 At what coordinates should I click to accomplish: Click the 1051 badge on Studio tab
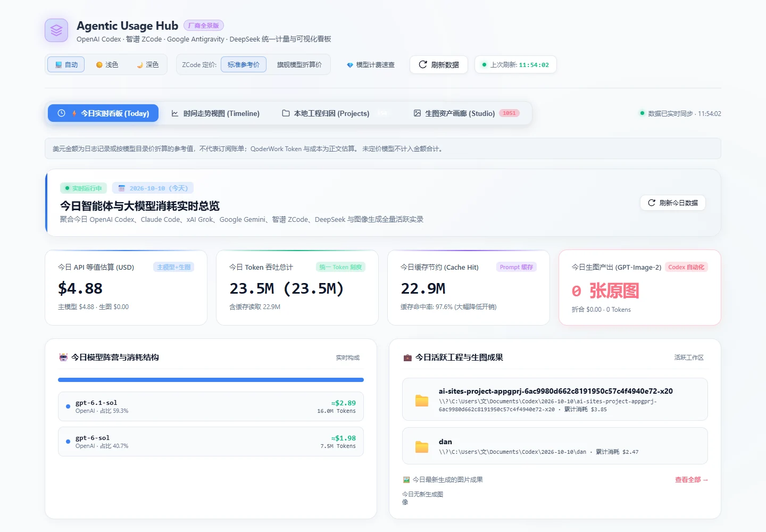point(509,113)
